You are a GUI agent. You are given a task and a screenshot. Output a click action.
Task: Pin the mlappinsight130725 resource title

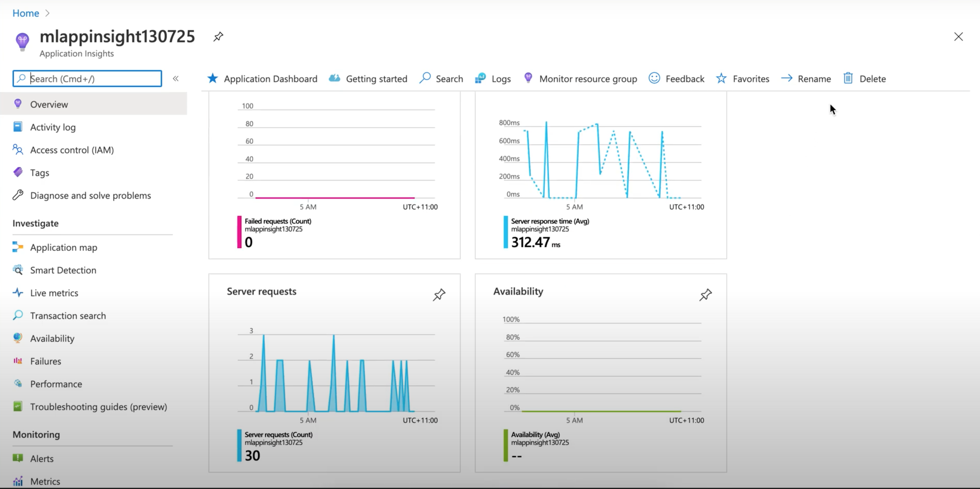point(218,37)
